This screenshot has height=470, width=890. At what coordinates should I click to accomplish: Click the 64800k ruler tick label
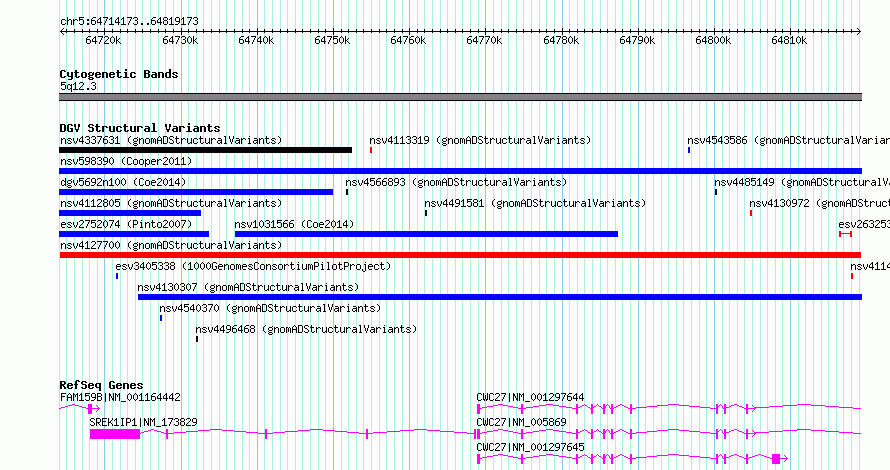point(713,41)
